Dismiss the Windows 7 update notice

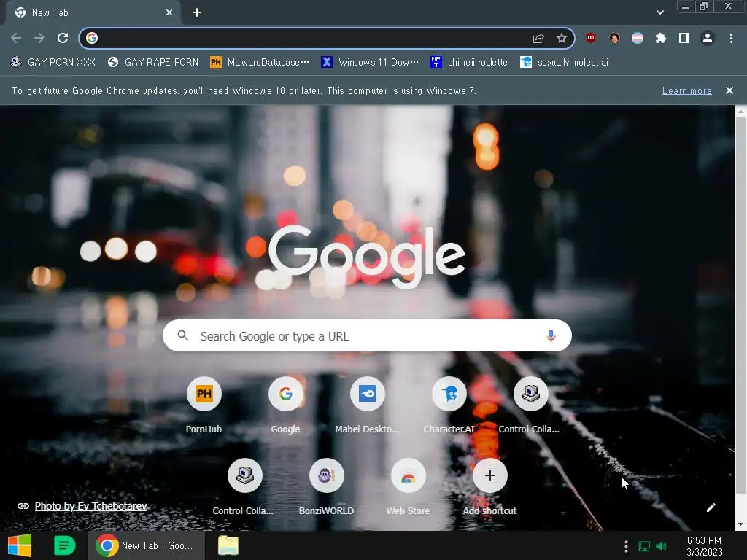coord(729,90)
